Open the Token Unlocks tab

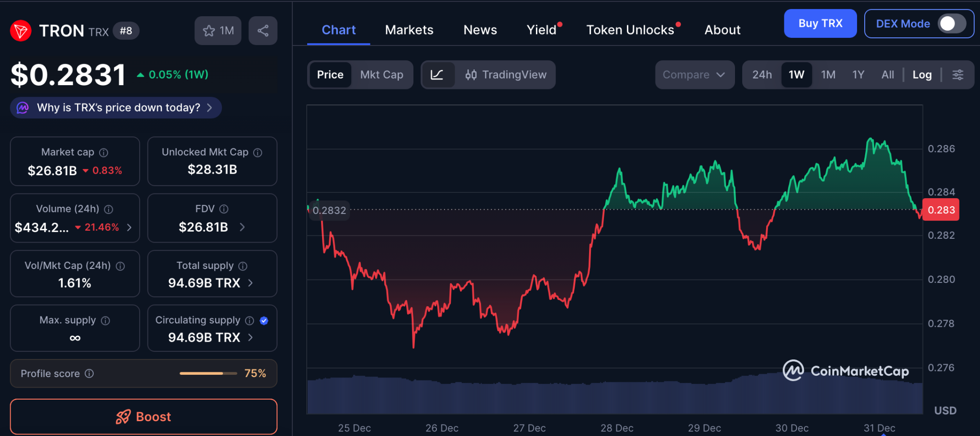630,30
